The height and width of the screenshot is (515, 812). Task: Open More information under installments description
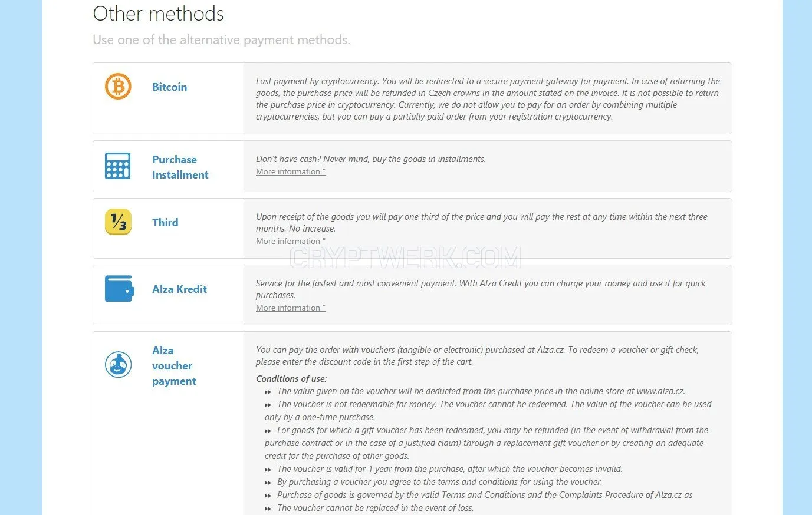(291, 171)
